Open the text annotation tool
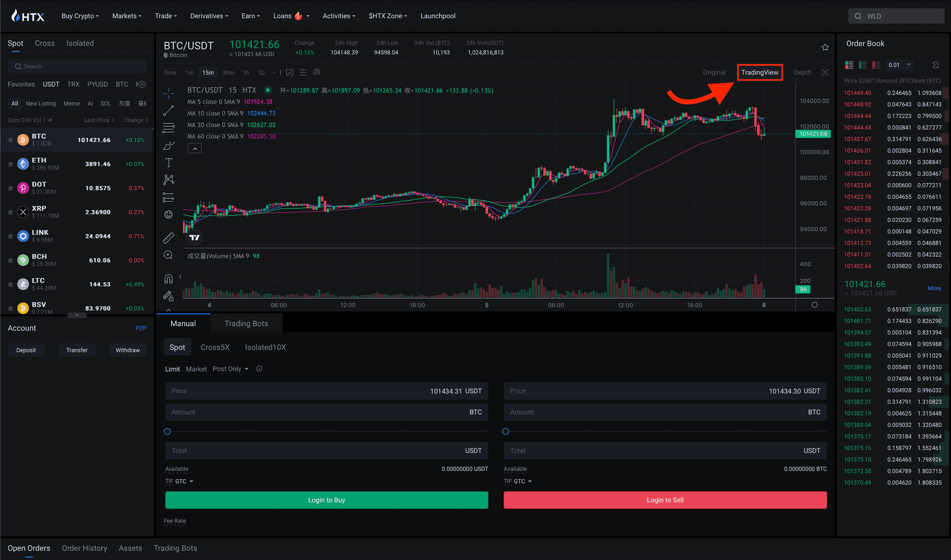Screen dimensions: 951x560 (168, 162)
